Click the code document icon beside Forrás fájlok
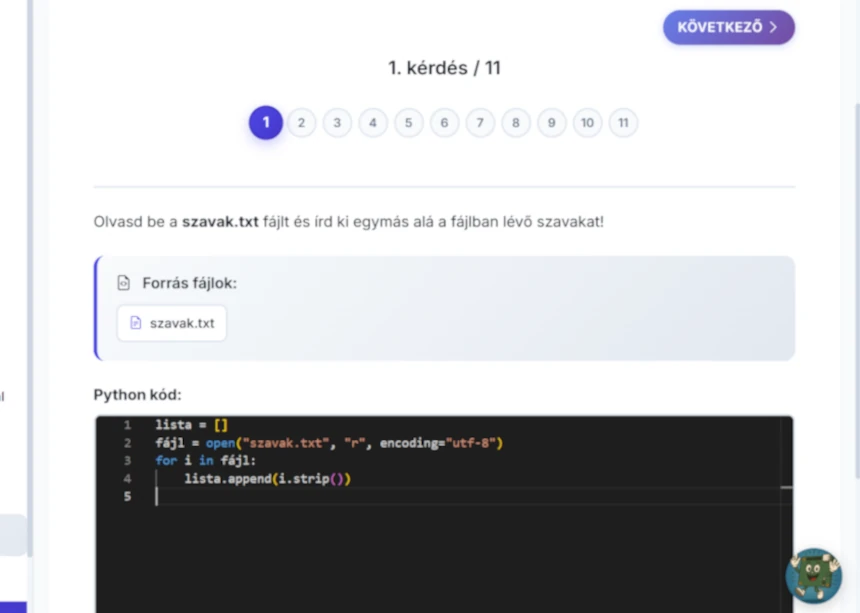Screen dimensions: 860x613 [123, 283]
